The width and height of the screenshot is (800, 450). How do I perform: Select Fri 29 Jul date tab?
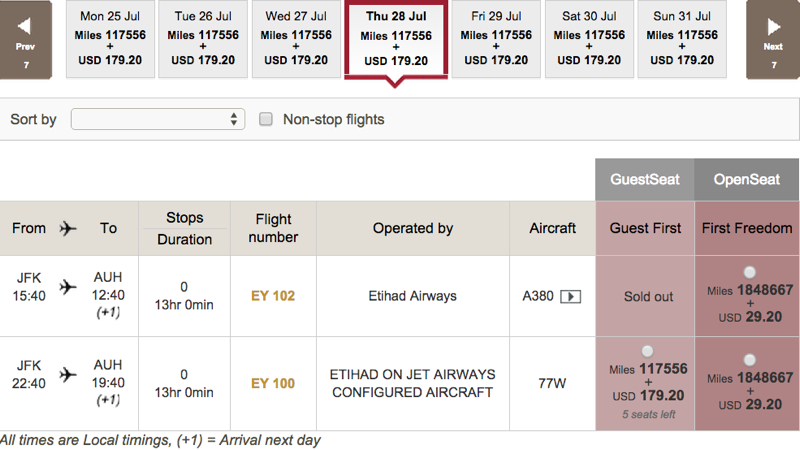[496, 39]
